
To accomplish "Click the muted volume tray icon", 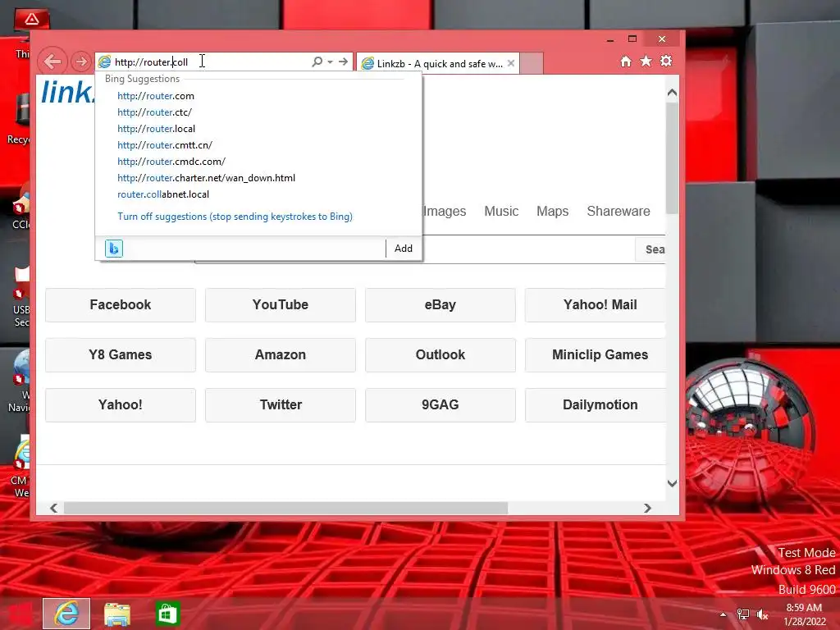I will [x=762, y=614].
